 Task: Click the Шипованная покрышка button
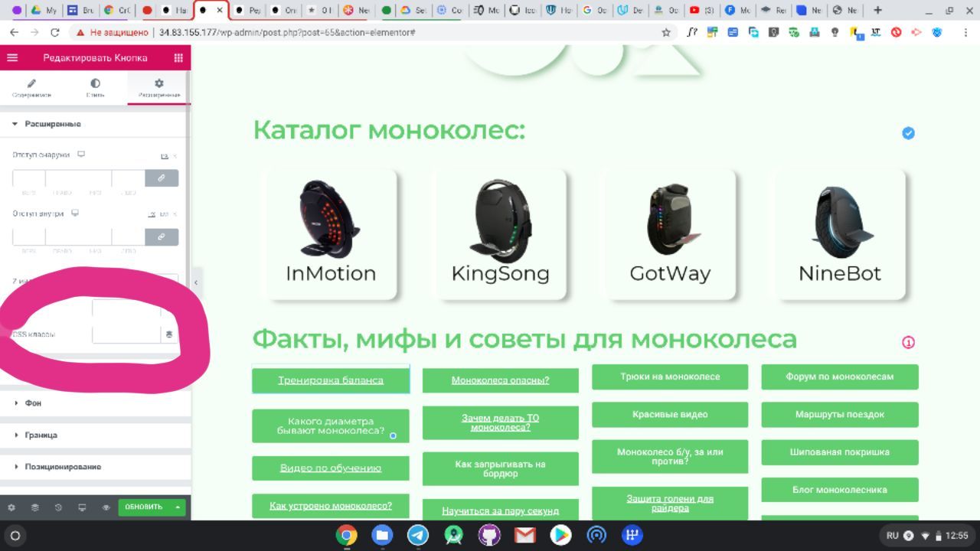pos(840,452)
